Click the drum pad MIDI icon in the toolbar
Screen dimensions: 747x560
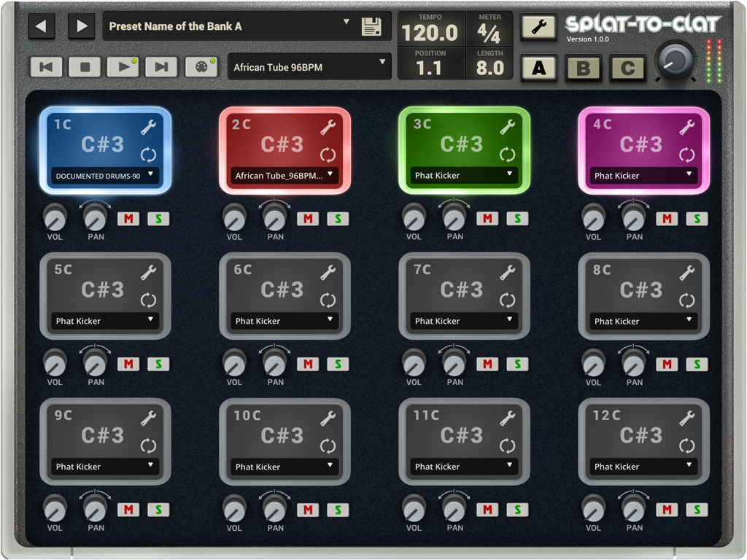point(201,66)
